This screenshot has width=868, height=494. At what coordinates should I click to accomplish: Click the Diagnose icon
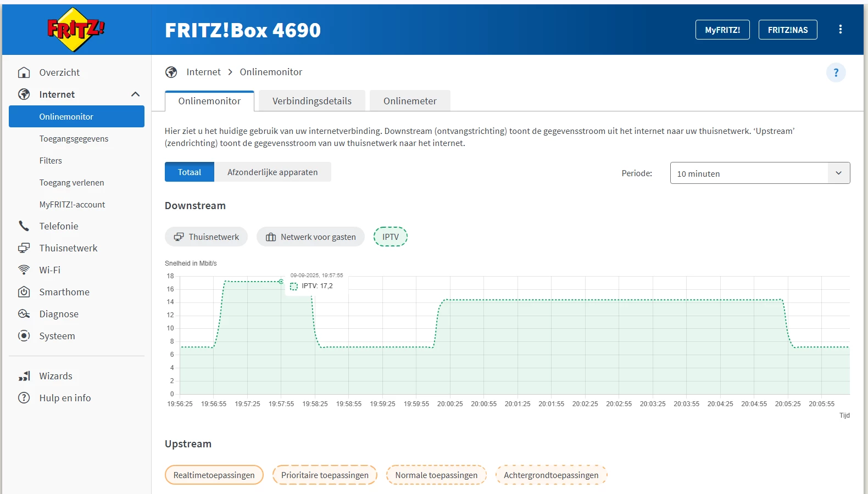point(24,314)
